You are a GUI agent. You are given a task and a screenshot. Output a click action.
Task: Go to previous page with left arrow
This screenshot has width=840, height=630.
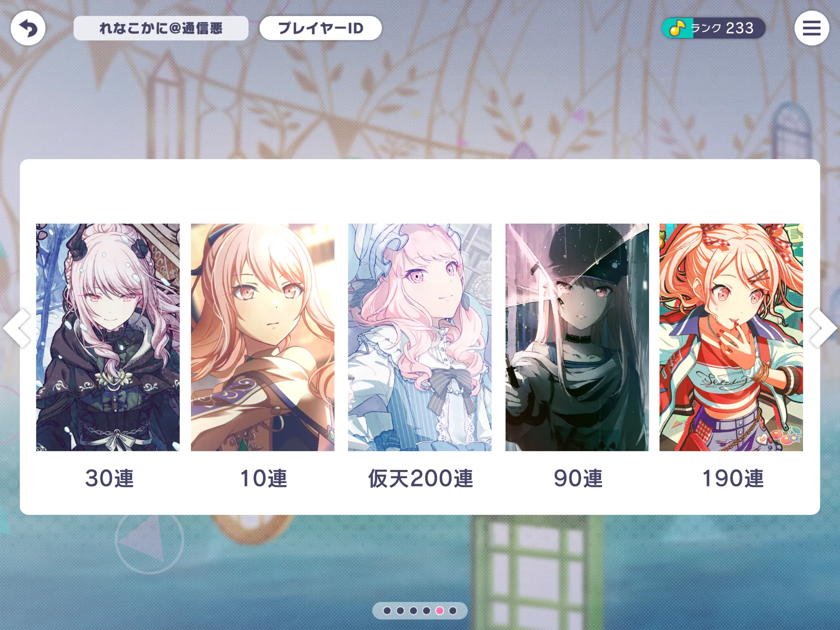tap(17, 328)
